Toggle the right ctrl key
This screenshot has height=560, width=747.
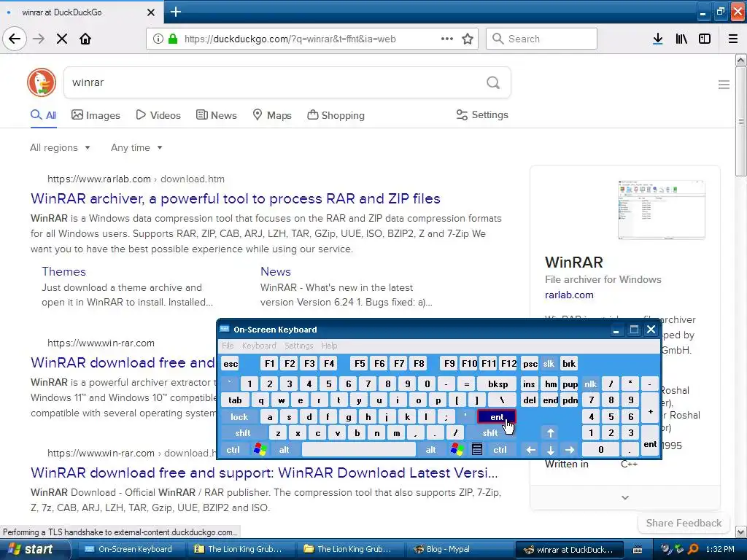[x=500, y=449]
